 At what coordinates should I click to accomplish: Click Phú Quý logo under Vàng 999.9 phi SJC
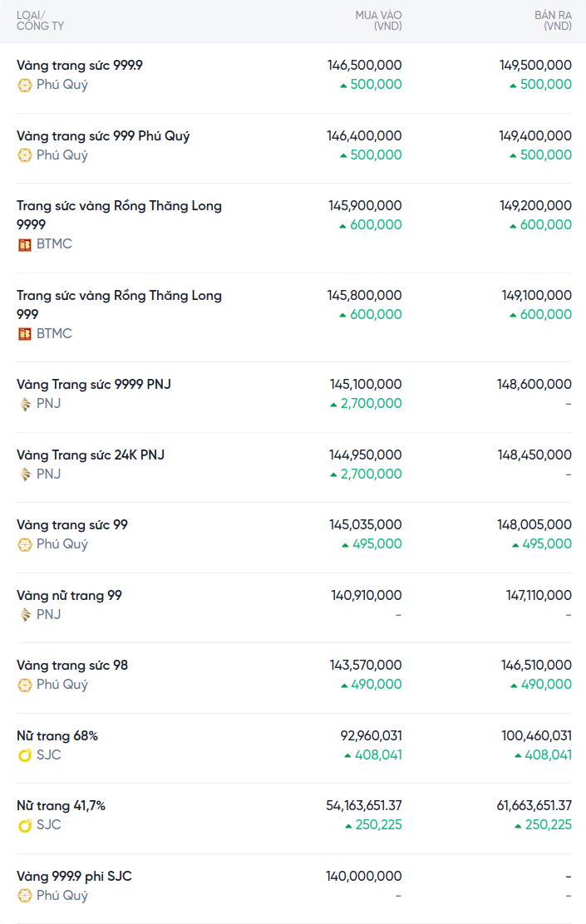click(x=25, y=896)
